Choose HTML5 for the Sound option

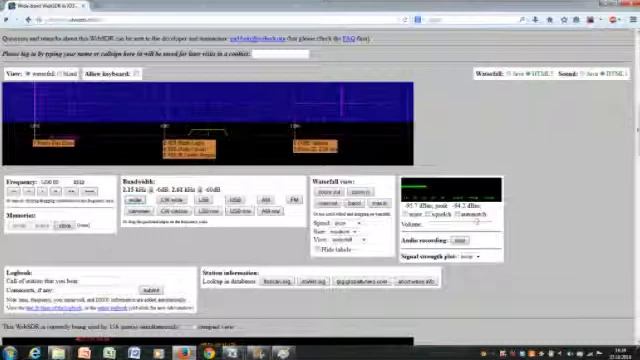point(602,74)
